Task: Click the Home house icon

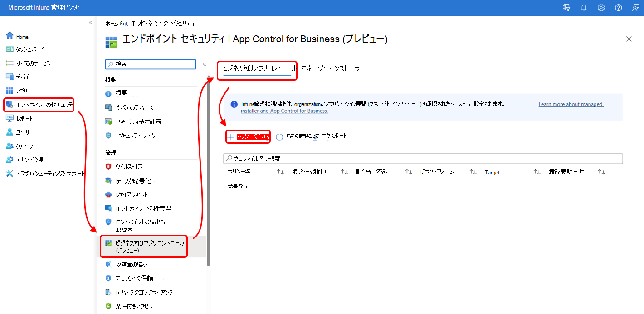Action: (10, 36)
